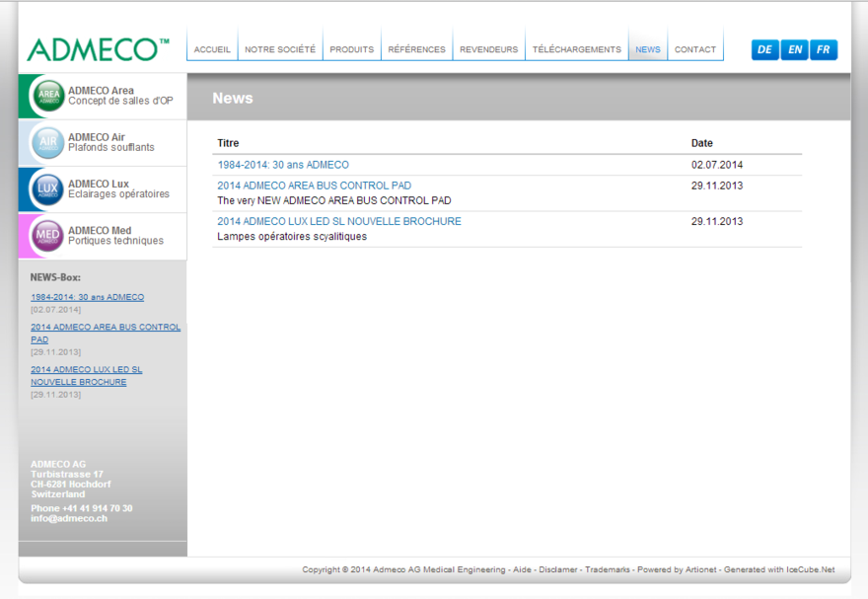Click the 29.11.2013 date in the LUX LED SL row
This screenshot has width=868, height=599.
717,221
